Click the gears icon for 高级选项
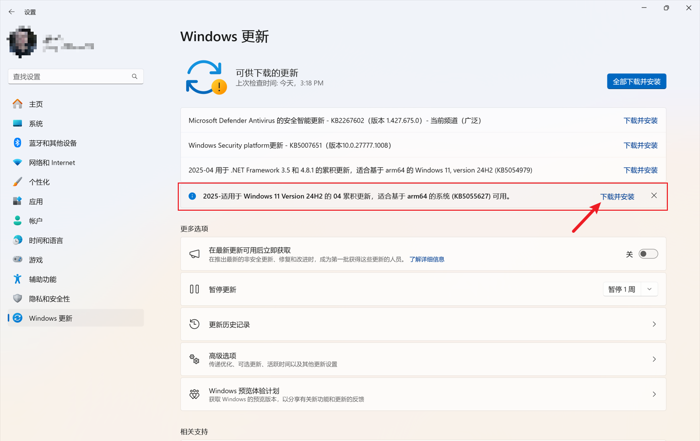The image size is (700, 441). pyautogui.click(x=194, y=359)
